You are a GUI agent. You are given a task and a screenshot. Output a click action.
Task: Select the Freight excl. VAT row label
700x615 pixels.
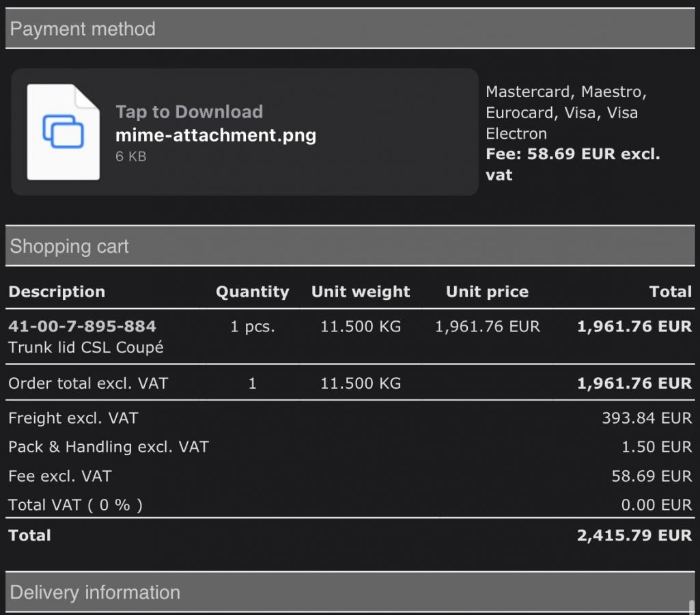73,418
